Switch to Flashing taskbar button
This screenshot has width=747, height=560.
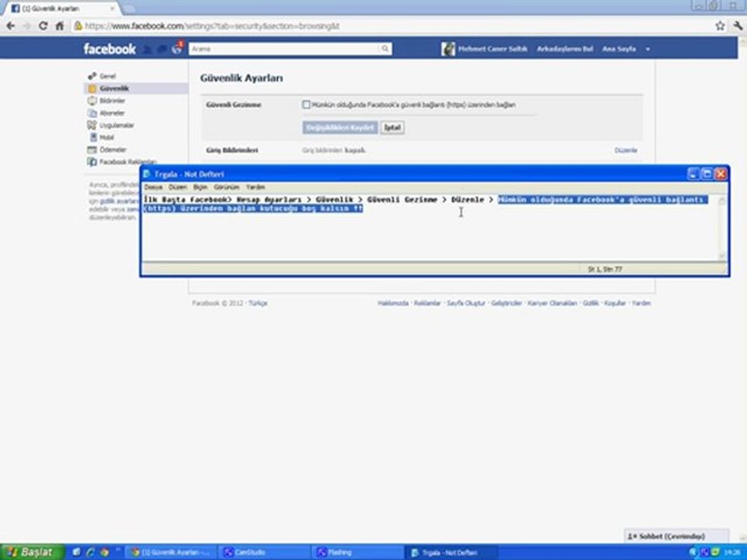click(x=357, y=552)
